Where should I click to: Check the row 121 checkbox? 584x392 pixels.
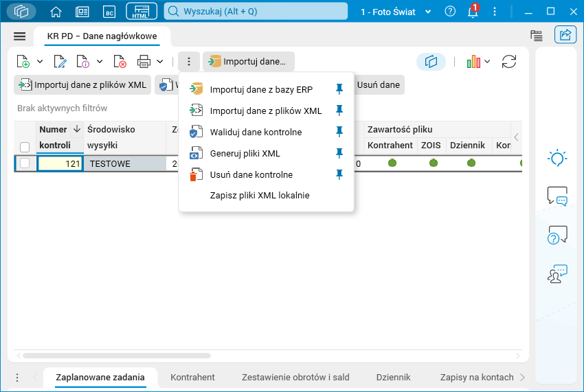(x=25, y=163)
